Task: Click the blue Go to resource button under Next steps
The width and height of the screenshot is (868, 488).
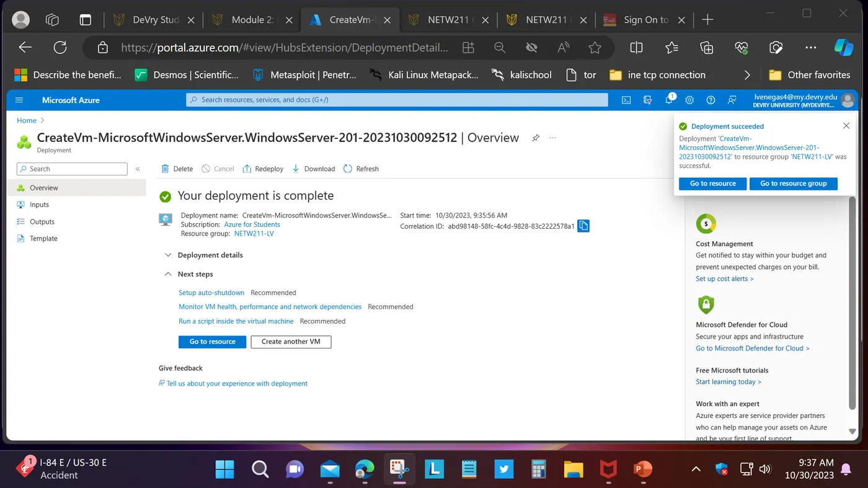Action: coord(213,342)
